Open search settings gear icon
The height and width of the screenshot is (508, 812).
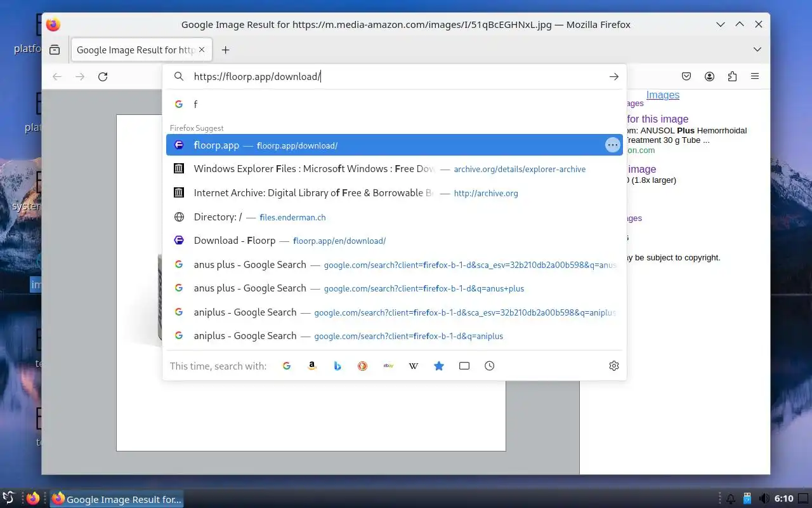(613, 366)
